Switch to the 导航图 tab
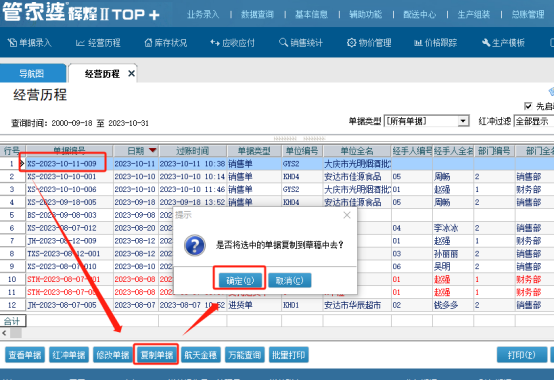 pos(32,73)
